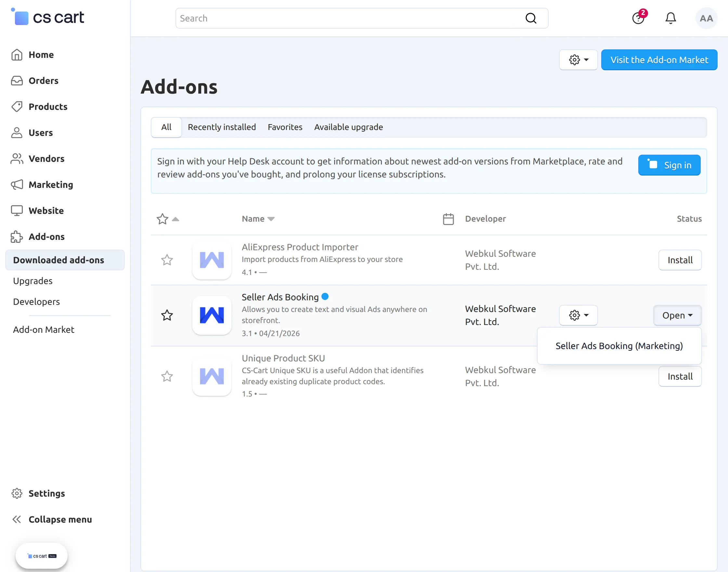This screenshot has width=728, height=572.
Task: Open Settings at sidebar bottom
Action: tap(46, 493)
